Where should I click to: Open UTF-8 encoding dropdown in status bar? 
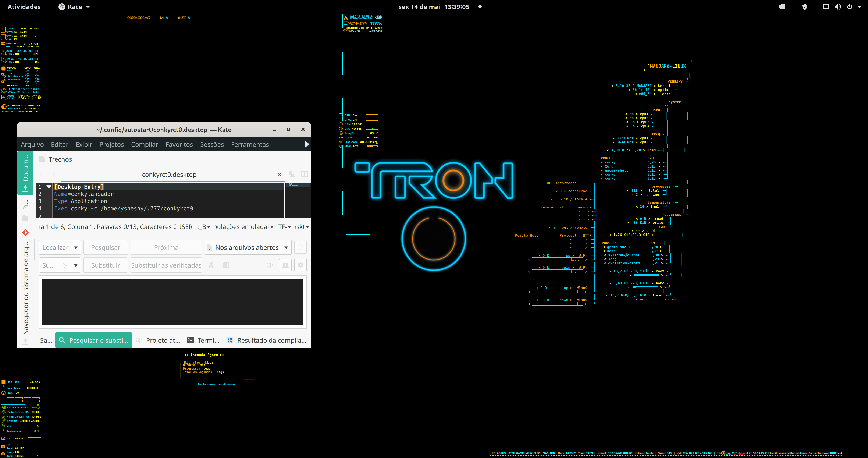pyautogui.click(x=285, y=227)
